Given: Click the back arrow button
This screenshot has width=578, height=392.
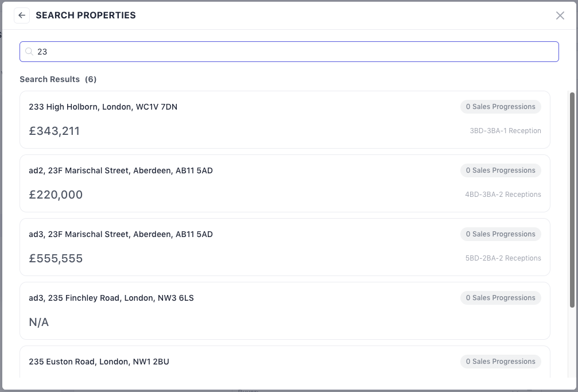Looking at the screenshot, I should (x=22, y=15).
